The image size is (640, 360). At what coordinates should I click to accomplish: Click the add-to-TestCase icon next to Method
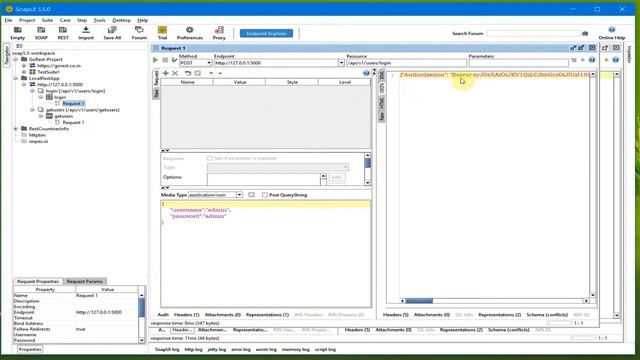(174, 60)
